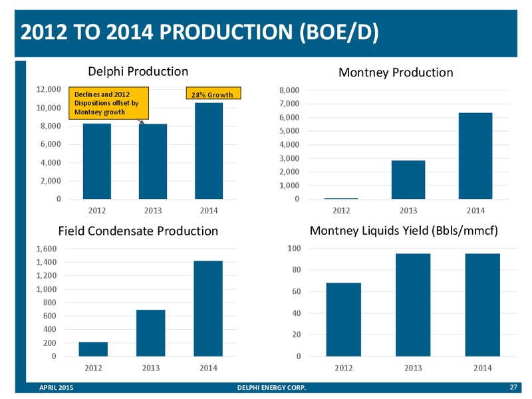Click the 2013 bar in Delphi Production chart
The image size is (532, 399).
(153, 162)
